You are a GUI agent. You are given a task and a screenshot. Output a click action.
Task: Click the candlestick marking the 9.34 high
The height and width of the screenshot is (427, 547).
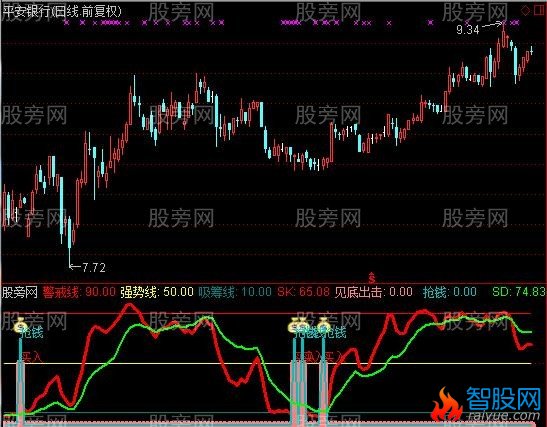[503, 35]
